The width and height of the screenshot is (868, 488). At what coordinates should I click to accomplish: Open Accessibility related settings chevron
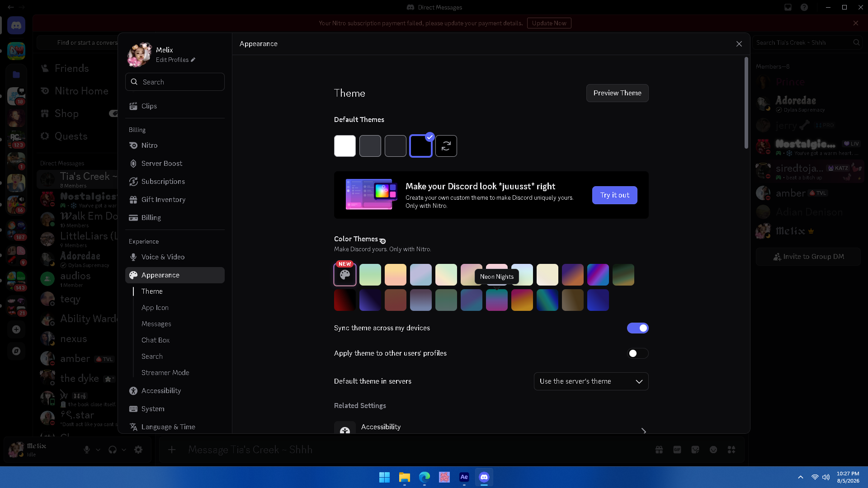click(x=643, y=431)
